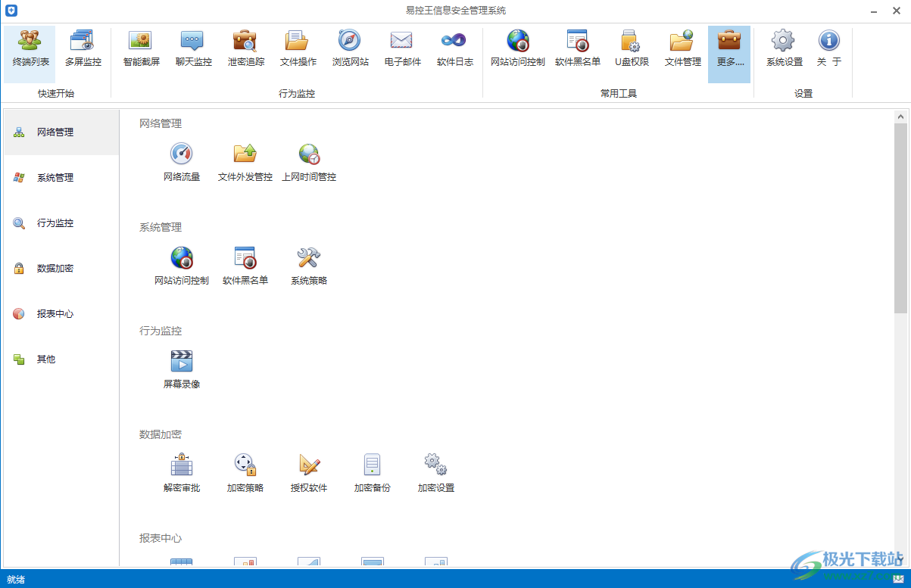Open 解密审批 decryption approval
The image size is (911, 588).
(x=182, y=473)
